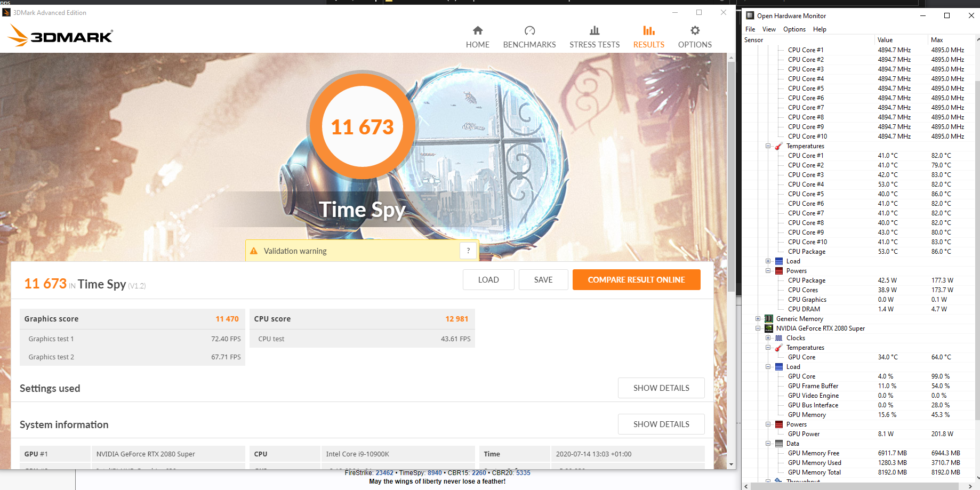Click the TimeSpy 8940 score link
Screen dimensions: 980x490
click(435, 473)
